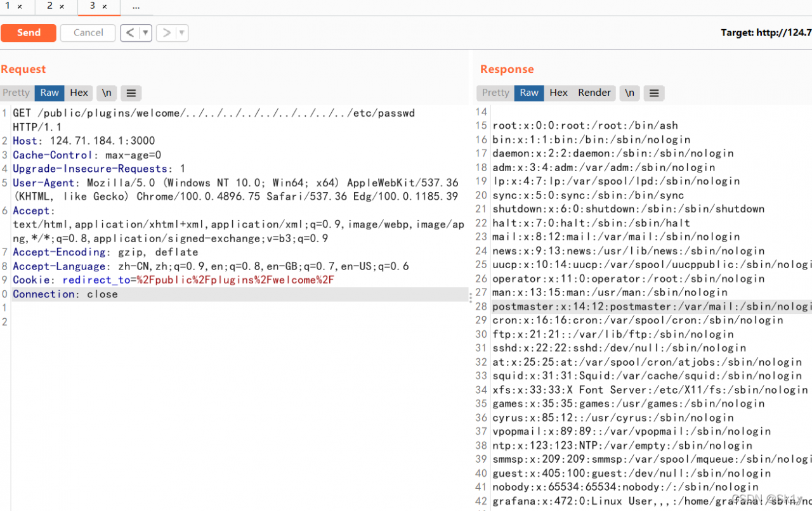Close Repeater tab 3
This screenshot has width=812, height=511.
(x=104, y=6)
